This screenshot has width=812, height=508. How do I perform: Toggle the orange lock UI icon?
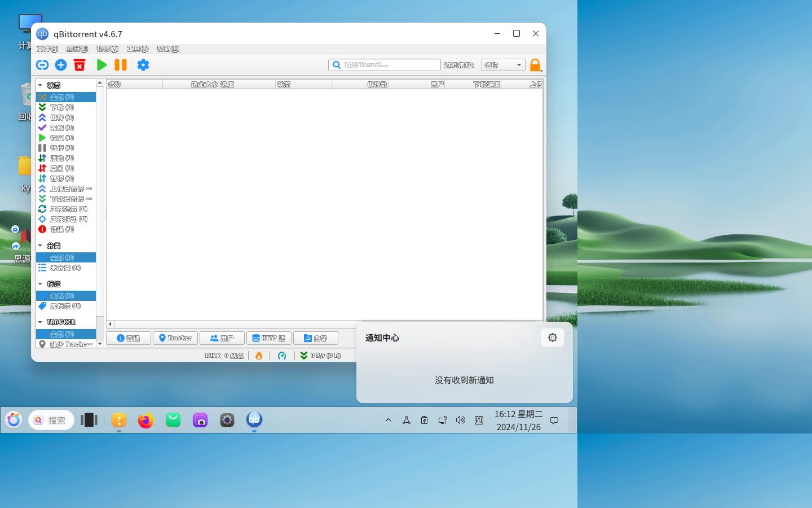pyautogui.click(x=535, y=65)
